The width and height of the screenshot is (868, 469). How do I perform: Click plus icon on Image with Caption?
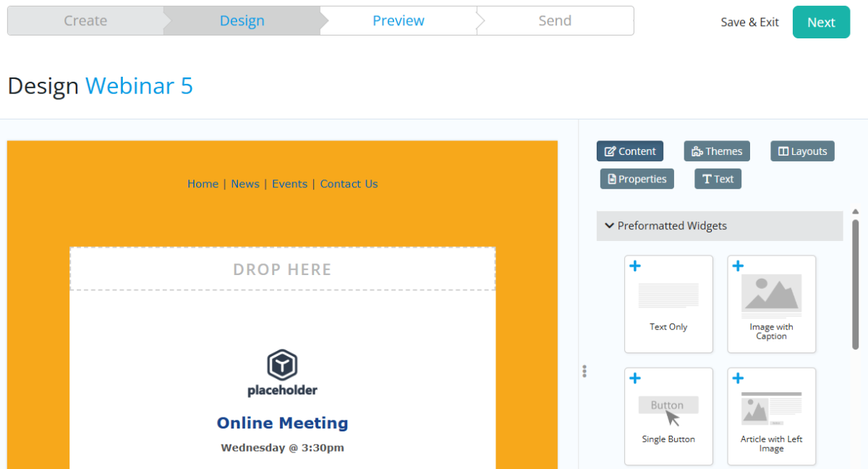pyautogui.click(x=738, y=266)
